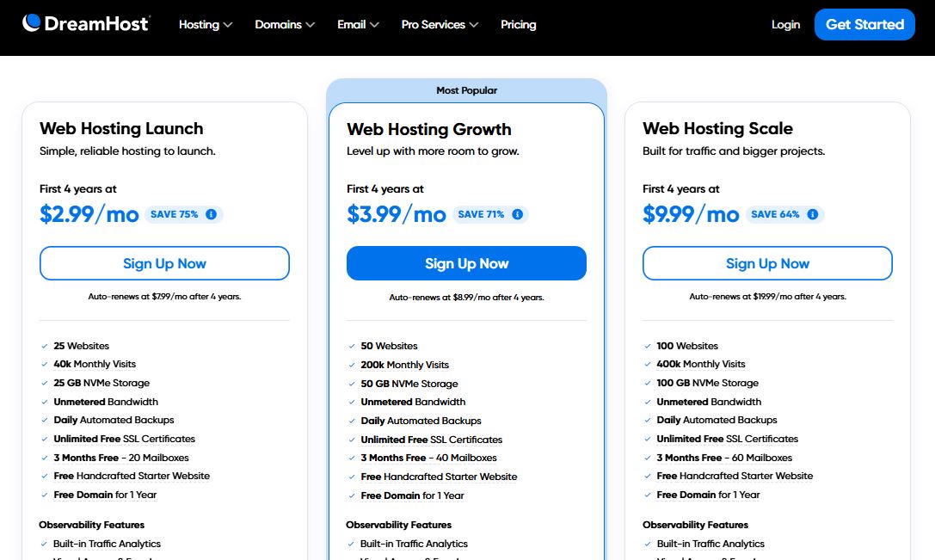Expand the Hosting dropdown menu
The height and width of the screenshot is (560, 935).
click(205, 25)
